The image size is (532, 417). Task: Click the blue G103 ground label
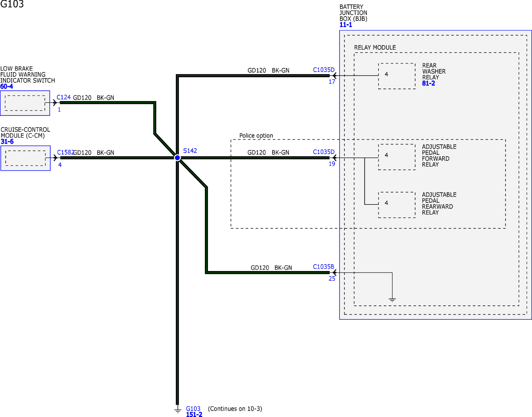[193, 409]
